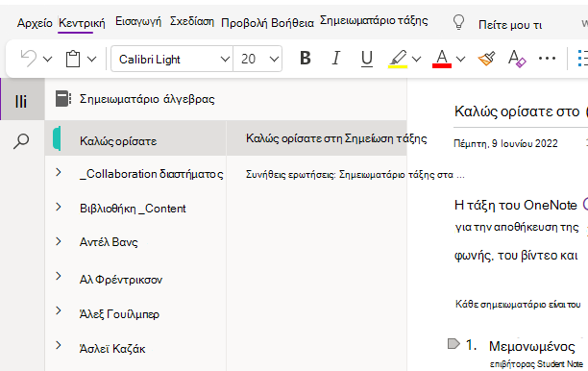Screen dimensions: 588x371
Task: Open page Συνήθεις ερωτήσεις: Σημειωματάριο τάξης
Action: [x=355, y=174]
